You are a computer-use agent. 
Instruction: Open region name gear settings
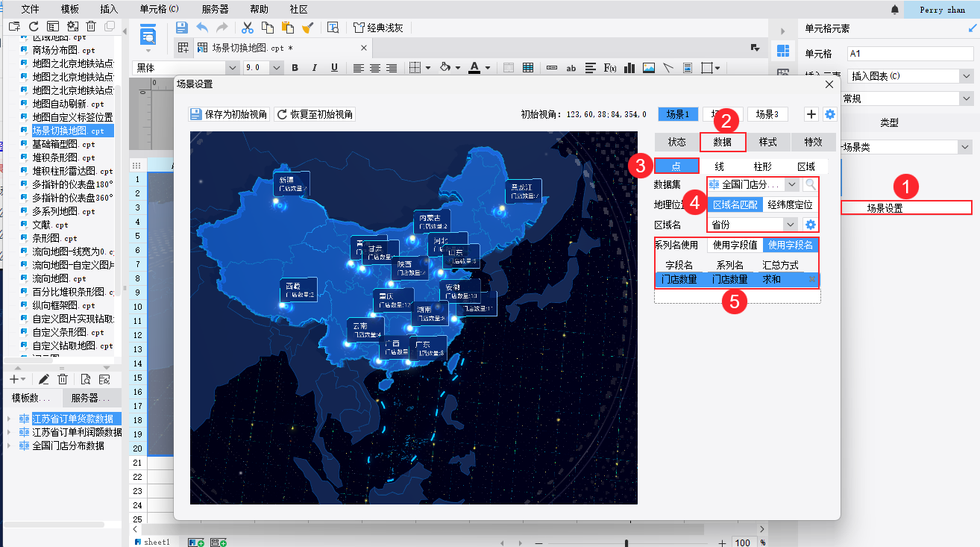[810, 224]
